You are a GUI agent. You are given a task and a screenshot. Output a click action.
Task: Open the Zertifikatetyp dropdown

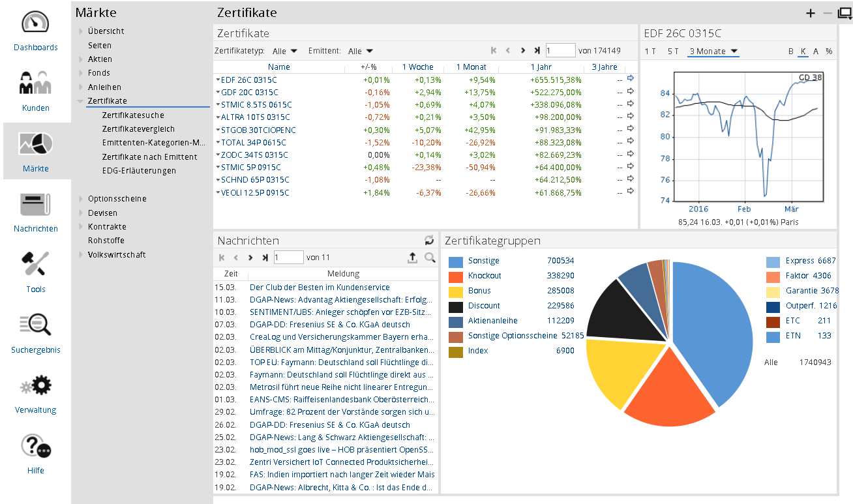coord(286,51)
